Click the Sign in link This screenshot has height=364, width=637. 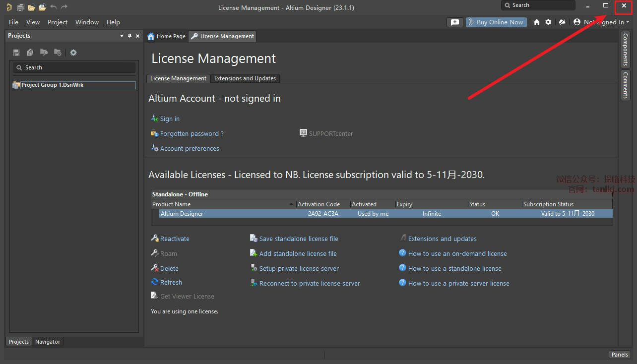pyautogui.click(x=170, y=119)
